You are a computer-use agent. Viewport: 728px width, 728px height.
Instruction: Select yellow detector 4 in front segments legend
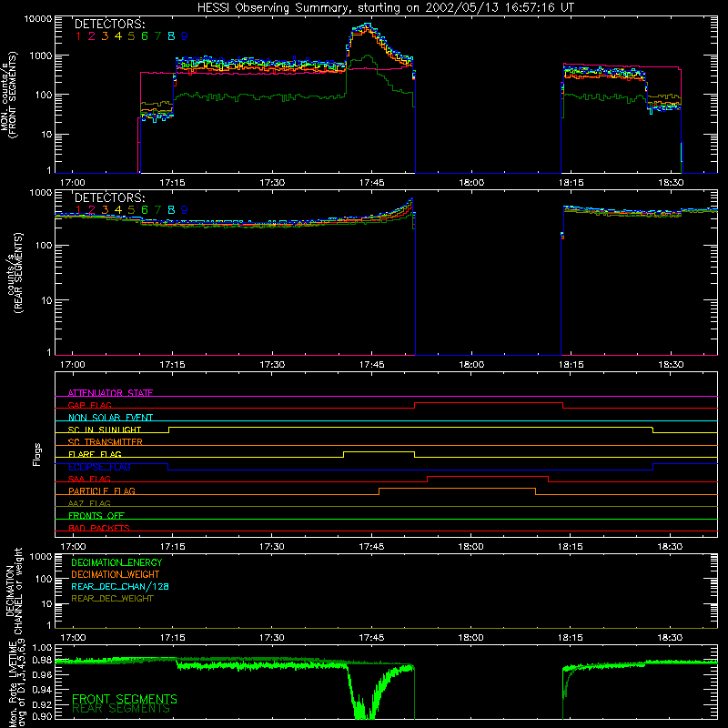coord(118,36)
